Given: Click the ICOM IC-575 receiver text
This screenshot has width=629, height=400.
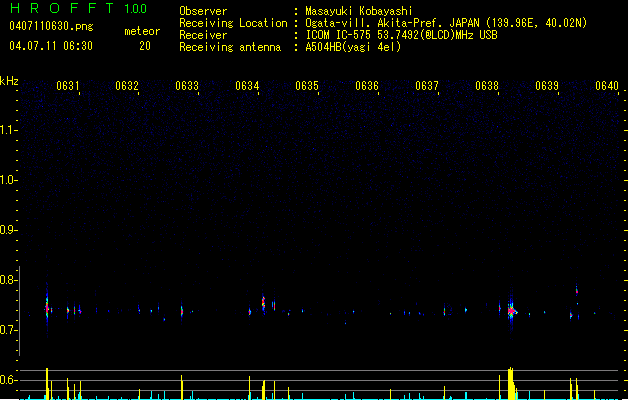Looking at the screenshot, I should pos(402,35).
